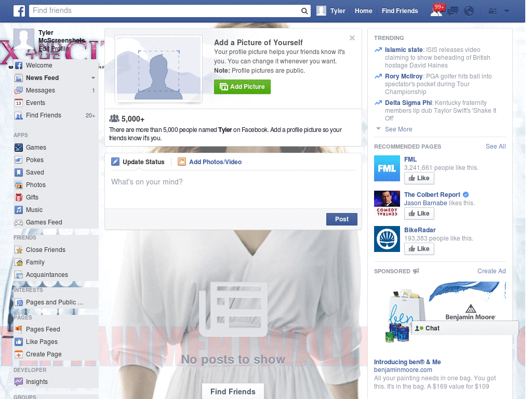The image size is (532, 399).
Task: Dismiss the Add a Picture card
Action: coord(352,38)
